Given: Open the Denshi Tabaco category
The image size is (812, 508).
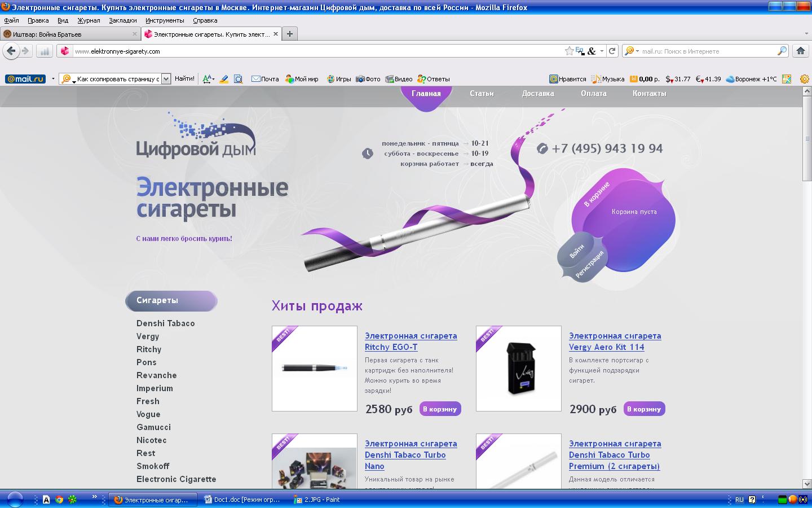Looking at the screenshot, I should [166, 323].
